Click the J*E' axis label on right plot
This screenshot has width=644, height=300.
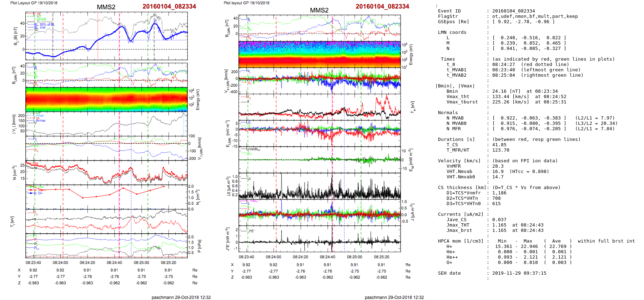pos(228,239)
